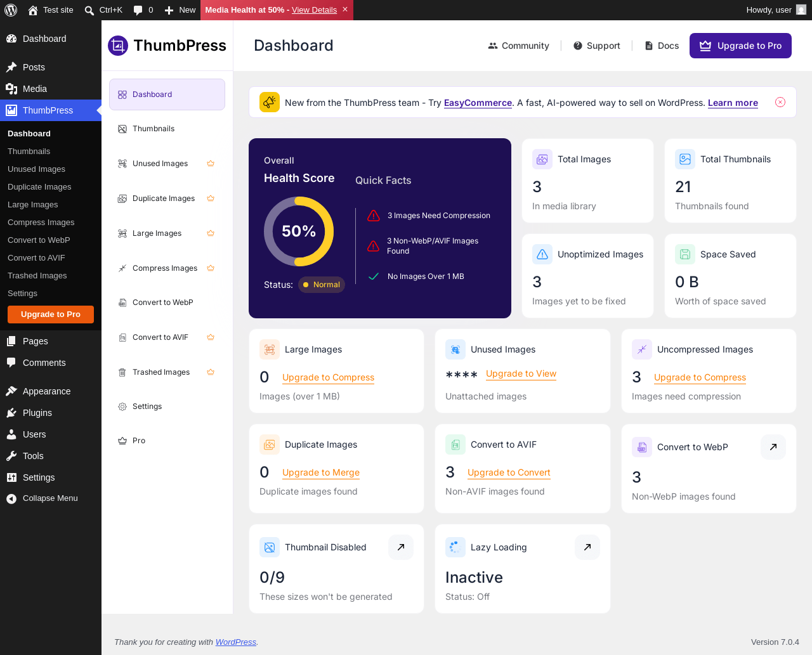Open Dashboard in ThumbPress panel menu
812x655 pixels.
167,94
